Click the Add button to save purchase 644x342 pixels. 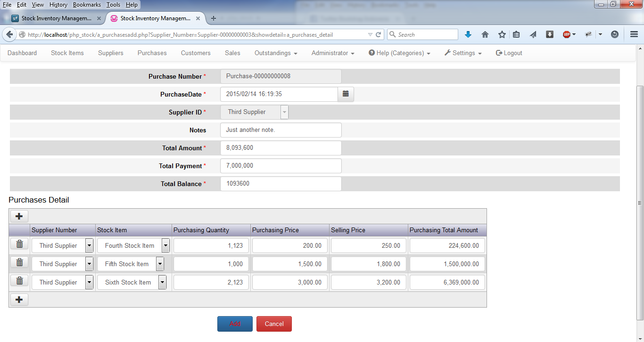[235, 324]
